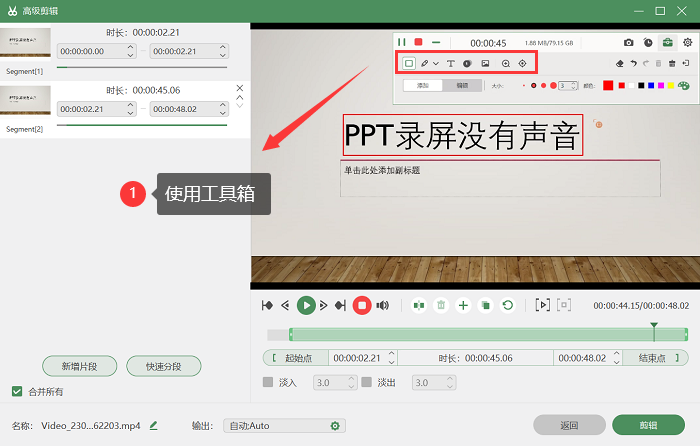Set end point with 结束点 button

click(x=655, y=358)
